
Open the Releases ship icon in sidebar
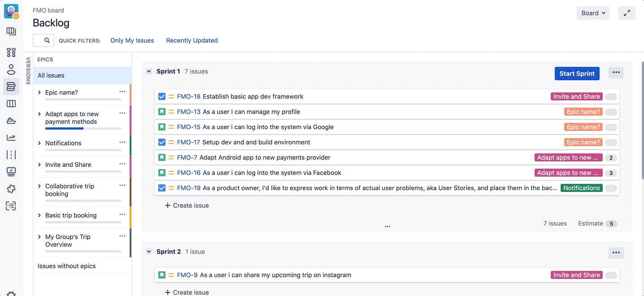[x=11, y=121]
